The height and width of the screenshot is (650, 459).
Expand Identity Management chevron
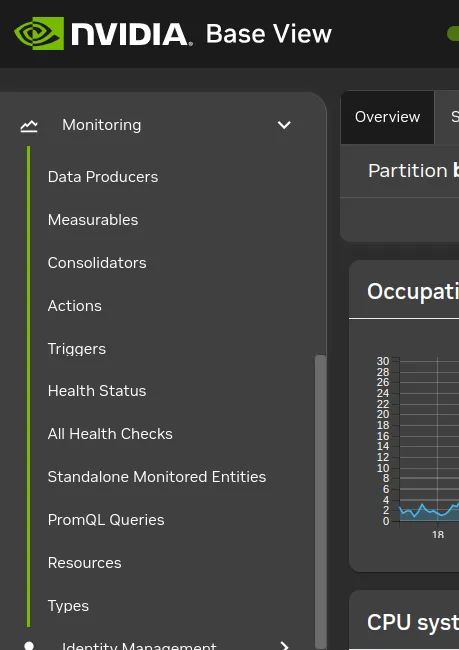point(284,645)
